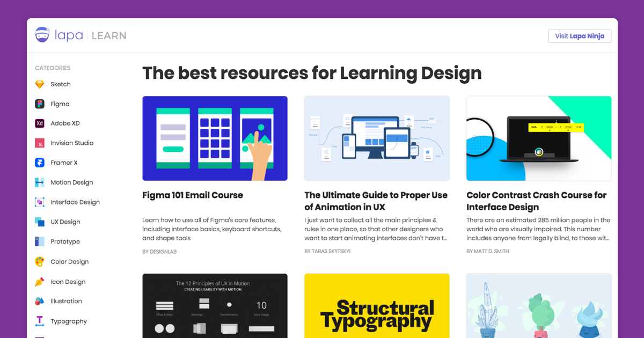
Task: Open the Structural Typography yellow thumbnail
Action: [x=377, y=306]
